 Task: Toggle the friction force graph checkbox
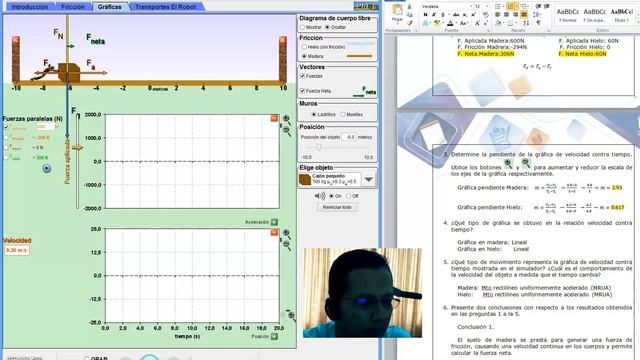[x=6, y=138]
